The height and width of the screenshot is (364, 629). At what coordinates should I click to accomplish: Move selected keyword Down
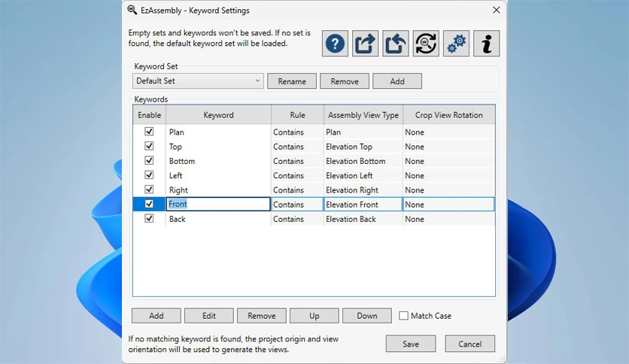tap(367, 316)
